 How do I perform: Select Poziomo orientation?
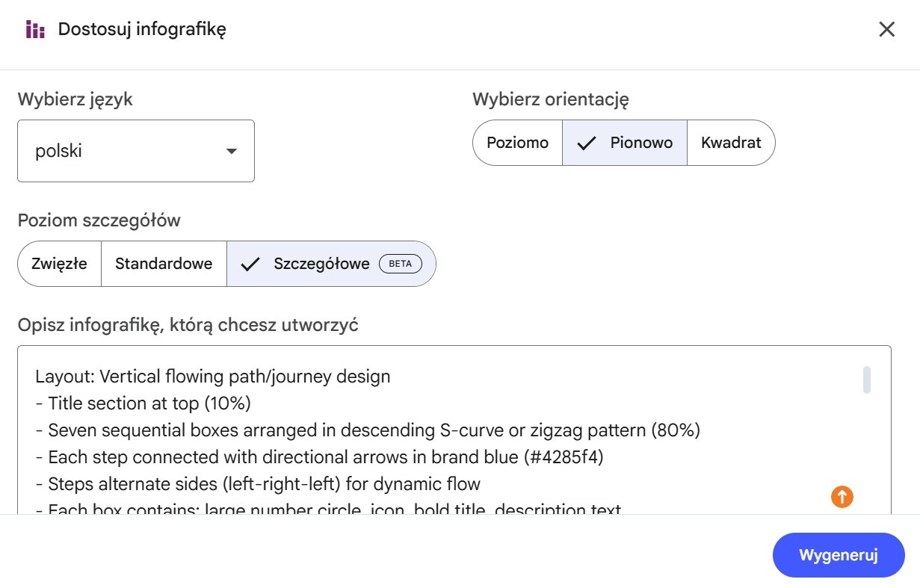tap(517, 143)
